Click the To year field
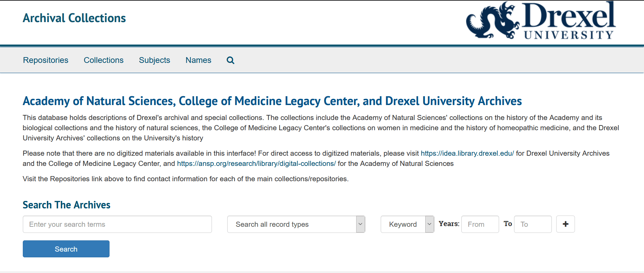644x273 pixels. click(533, 224)
